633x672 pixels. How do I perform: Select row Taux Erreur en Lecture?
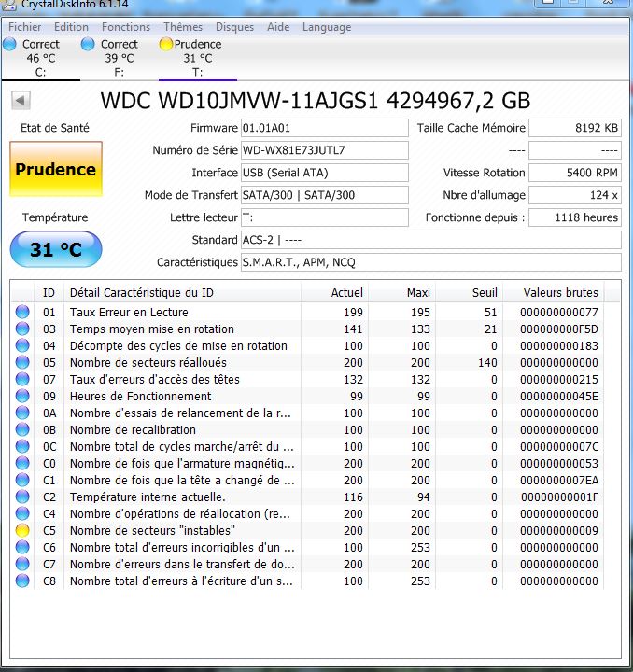(307, 312)
